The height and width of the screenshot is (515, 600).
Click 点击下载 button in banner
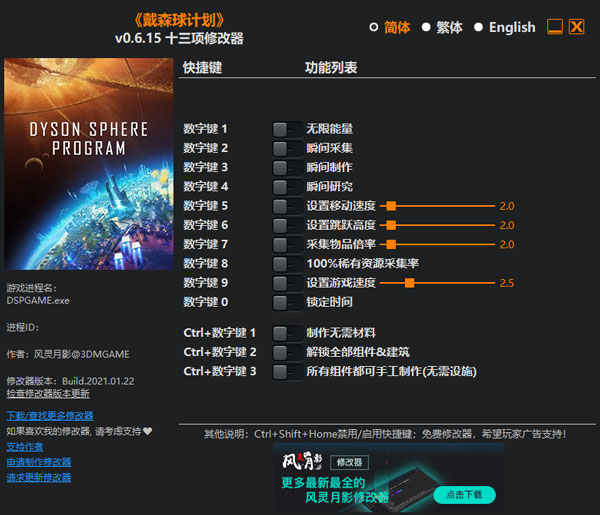click(x=463, y=494)
